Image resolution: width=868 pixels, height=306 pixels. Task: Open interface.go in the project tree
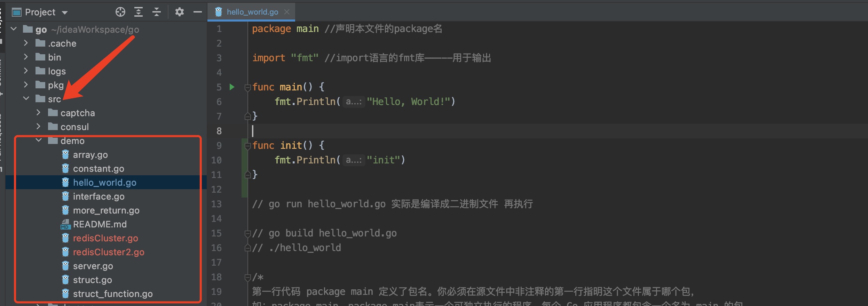click(98, 196)
